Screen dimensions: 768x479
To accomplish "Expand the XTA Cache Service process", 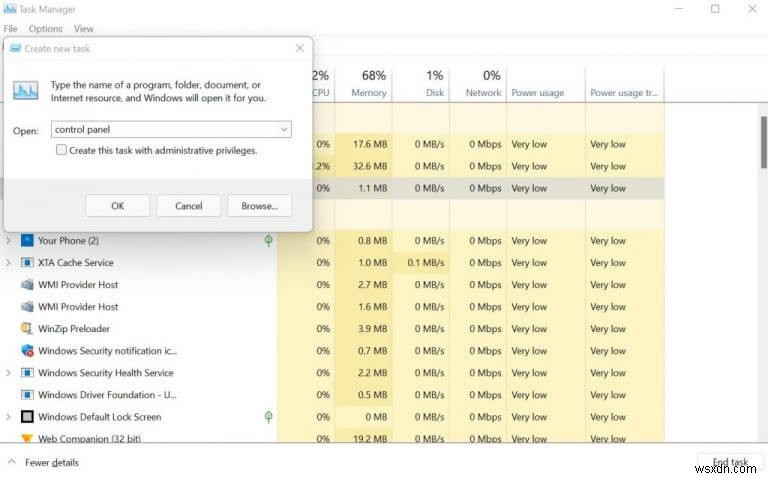I will pos(8,263).
